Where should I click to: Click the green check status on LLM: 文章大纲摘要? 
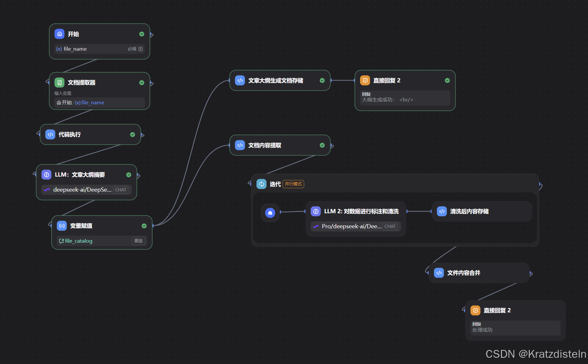coord(129,175)
